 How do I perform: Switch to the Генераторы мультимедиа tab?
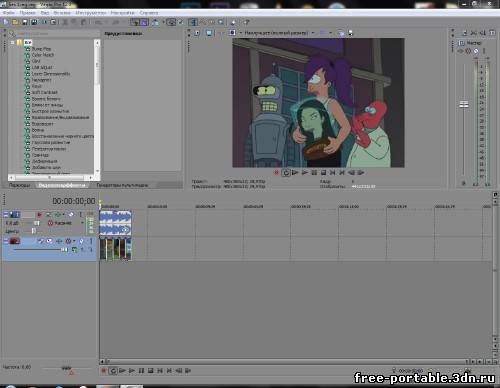point(122,185)
